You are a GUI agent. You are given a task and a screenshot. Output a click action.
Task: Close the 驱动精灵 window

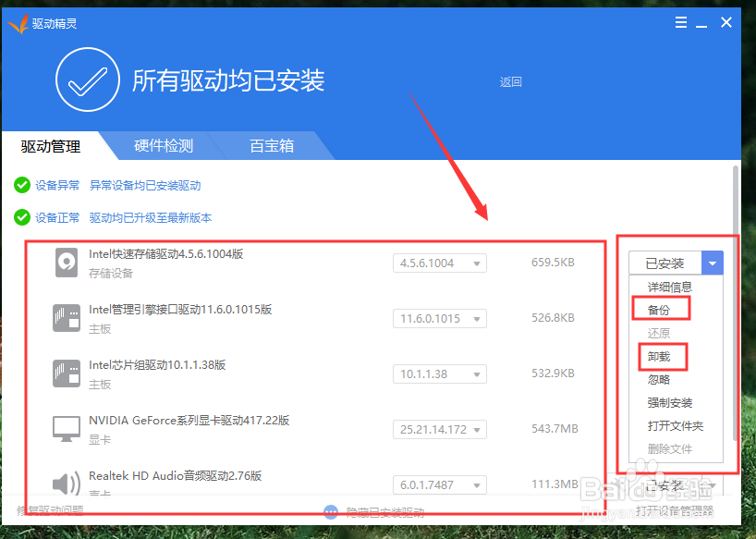(x=726, y=22)
